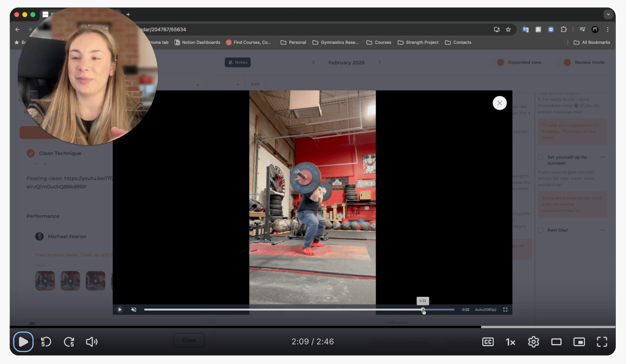This screenshot has height=364, width=626.
Task: Open the Extensions puzzle-piece menu
Action: point(564,29)
